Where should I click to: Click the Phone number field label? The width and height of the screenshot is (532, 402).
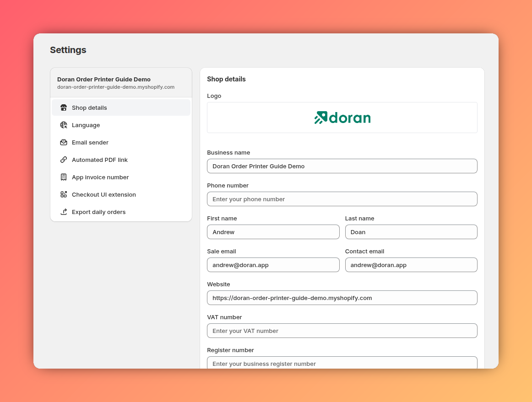point(228,185)
